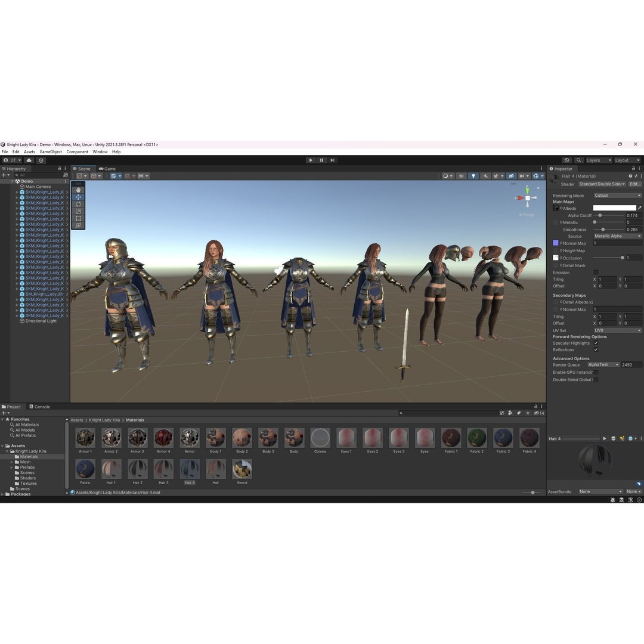644x644 pixels.
Task: Open the Layout dropdown
Action: click(627, 160)
